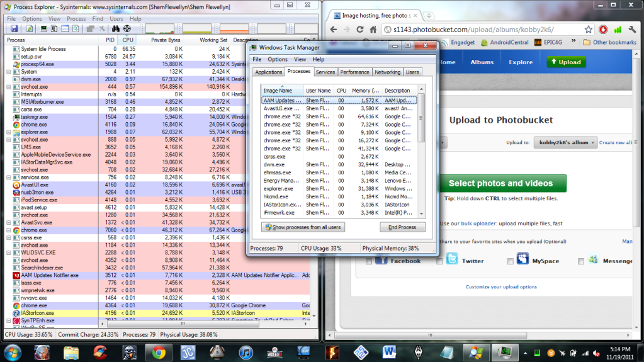Reload the Photobucket page in Chrome
644x362 pixels.
pos(360,30)
